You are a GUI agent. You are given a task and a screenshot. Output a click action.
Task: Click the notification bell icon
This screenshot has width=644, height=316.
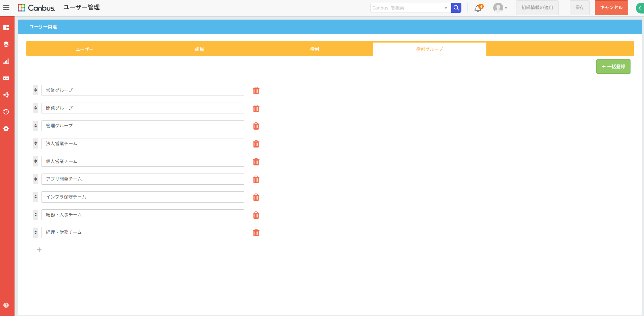point(478,8)
